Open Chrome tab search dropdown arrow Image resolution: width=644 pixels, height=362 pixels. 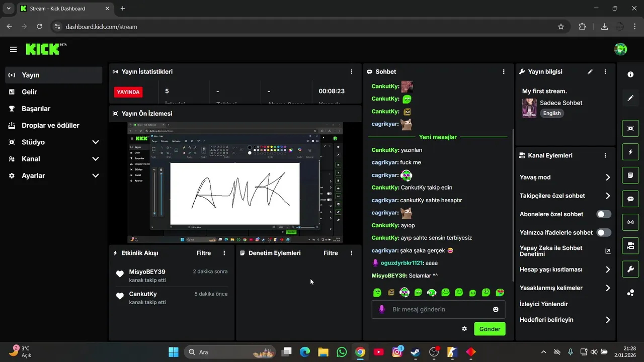(9, 9)
